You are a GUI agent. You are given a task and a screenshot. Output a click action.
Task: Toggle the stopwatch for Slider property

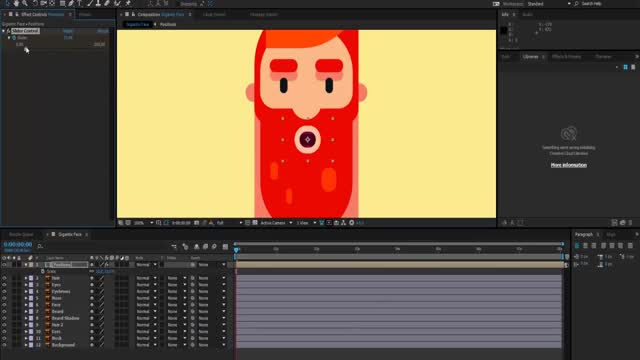tap(14, 38)
